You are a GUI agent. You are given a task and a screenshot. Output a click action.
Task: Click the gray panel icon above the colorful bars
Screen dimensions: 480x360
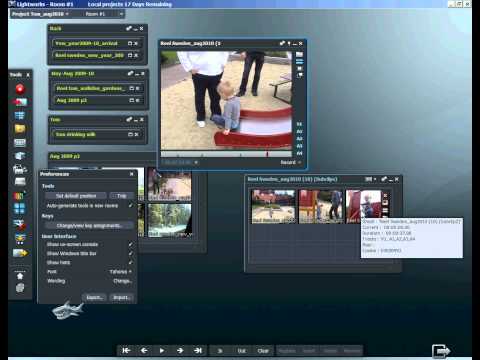pyautogui.click(x=20, y=182)
